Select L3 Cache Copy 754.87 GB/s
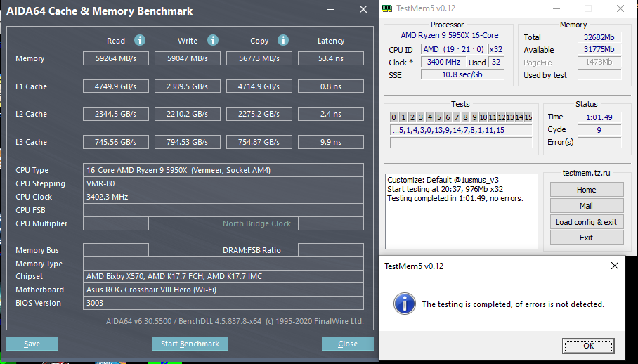The image size is (638, 364). tap(259, 142)
